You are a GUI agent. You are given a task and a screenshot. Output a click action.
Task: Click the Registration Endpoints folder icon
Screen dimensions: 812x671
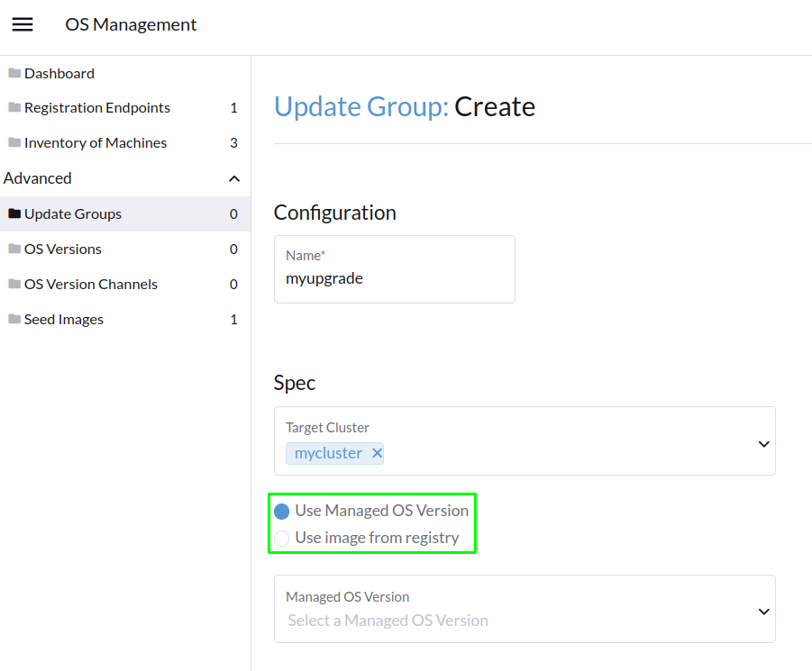[14, 107]
